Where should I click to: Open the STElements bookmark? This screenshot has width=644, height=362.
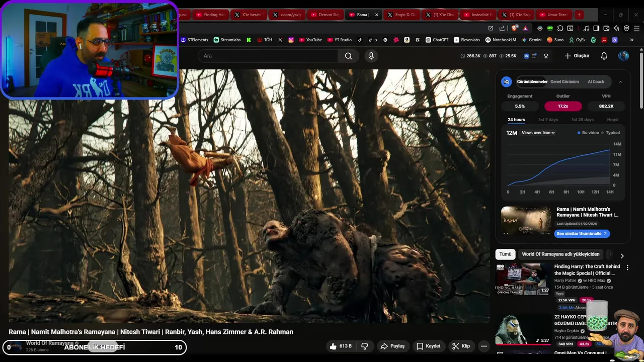click(194, 40)
